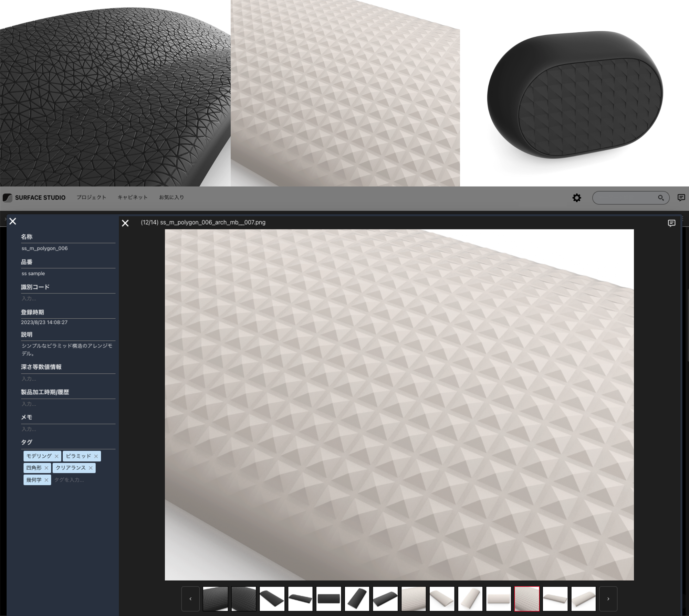Edit the 説明 description text
The width and height of the screenshot is (689, 616).
click(x=67, y=350)
